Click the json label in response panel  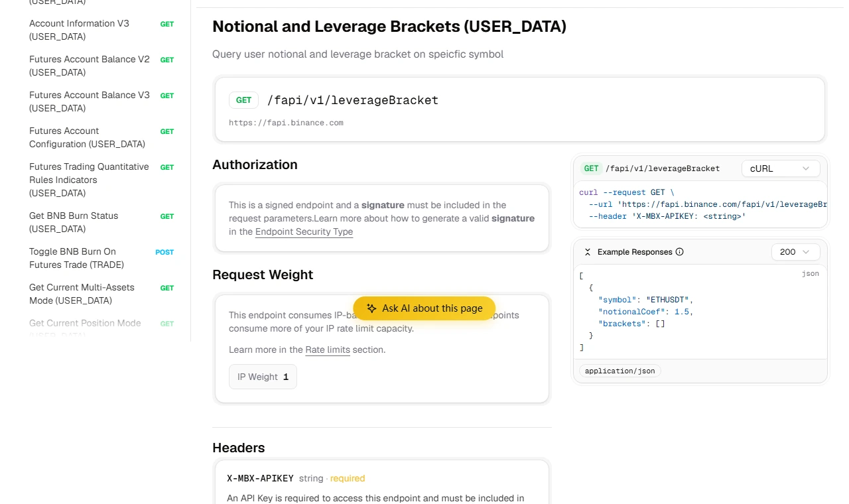tap(811, 273)
